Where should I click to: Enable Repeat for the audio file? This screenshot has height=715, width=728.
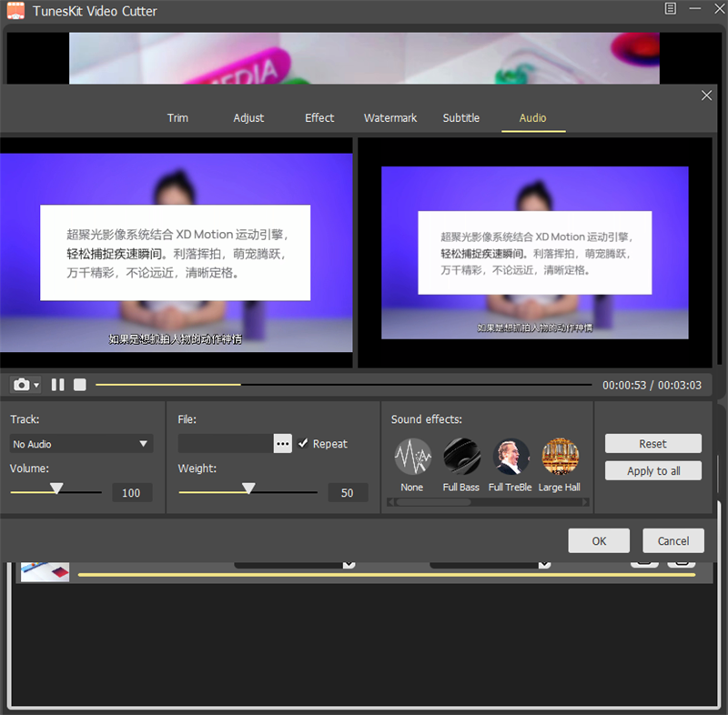(x=302, y=443)
